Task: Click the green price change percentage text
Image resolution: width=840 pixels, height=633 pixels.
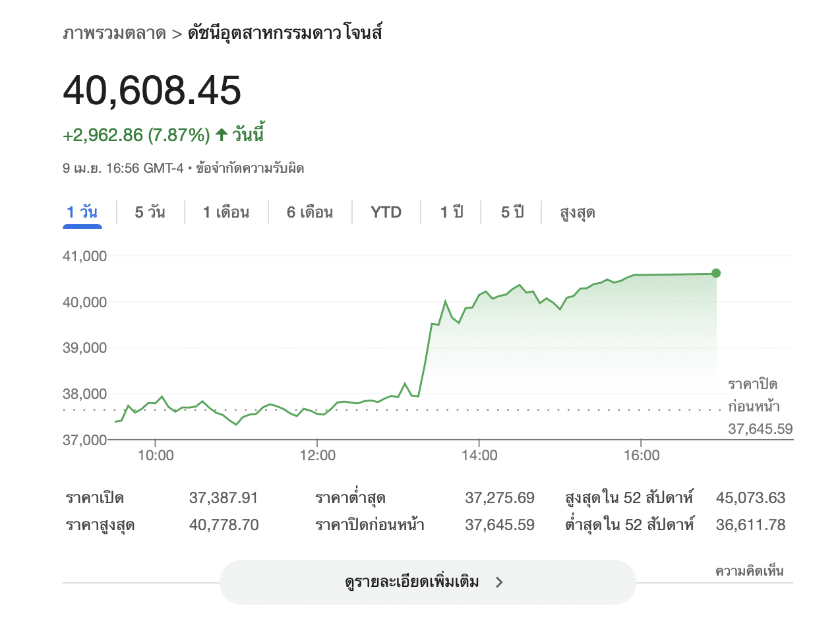Action: 178,135
